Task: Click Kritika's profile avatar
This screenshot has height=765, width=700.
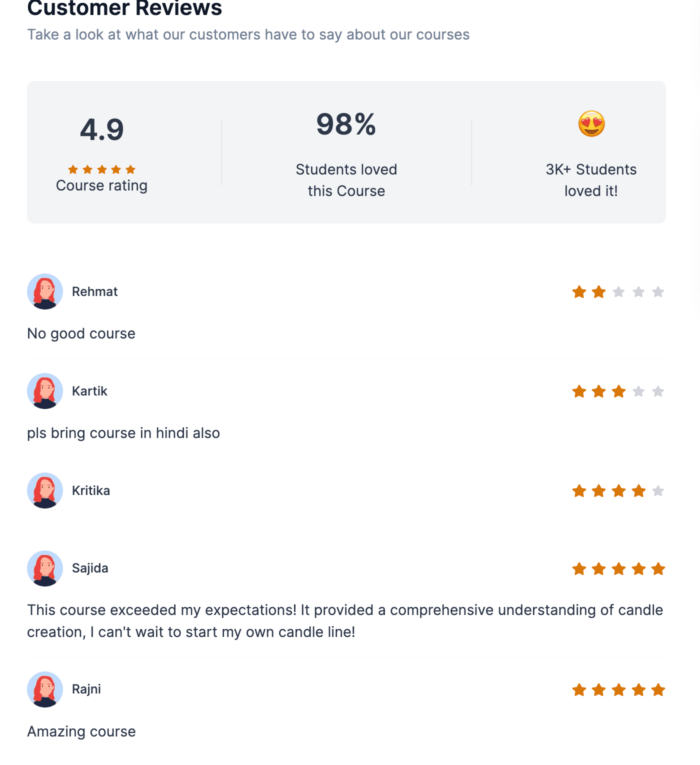Action: [x=45, y=490]
